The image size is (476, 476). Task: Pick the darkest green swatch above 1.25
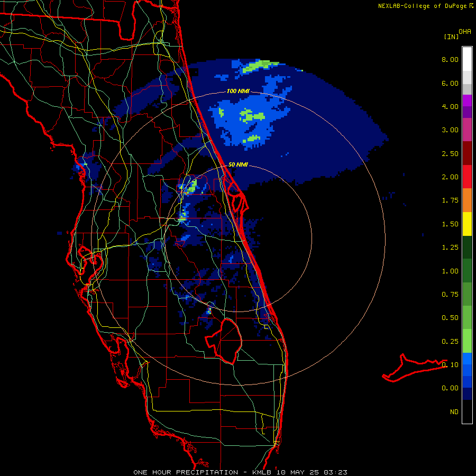click(467, 248)
